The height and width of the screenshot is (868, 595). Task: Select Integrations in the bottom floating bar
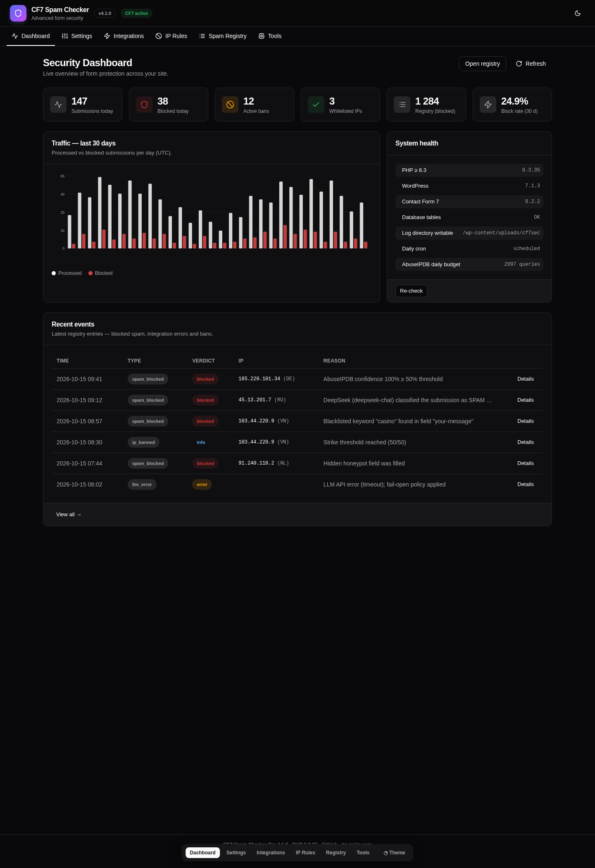pyautogui.click(x=271, y=853)
